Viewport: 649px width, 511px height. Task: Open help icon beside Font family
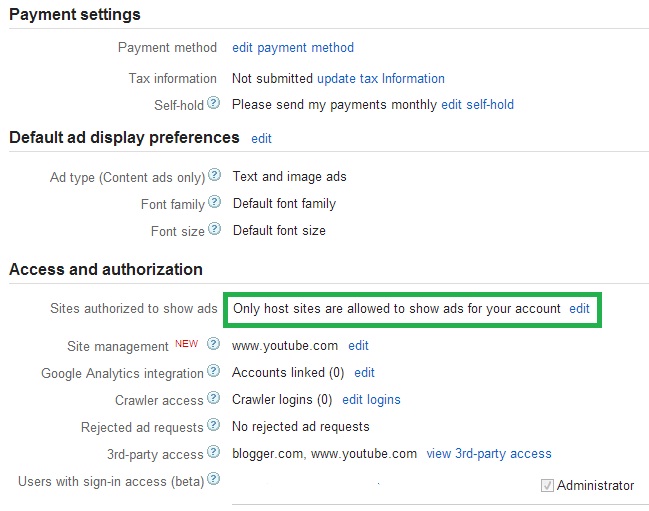tap(214, 203)
